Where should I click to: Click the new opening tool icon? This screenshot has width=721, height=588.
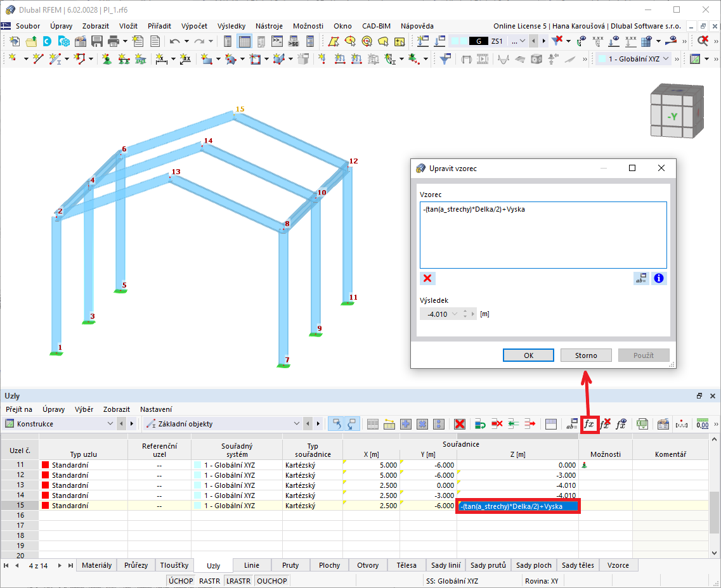pos(255,59)
